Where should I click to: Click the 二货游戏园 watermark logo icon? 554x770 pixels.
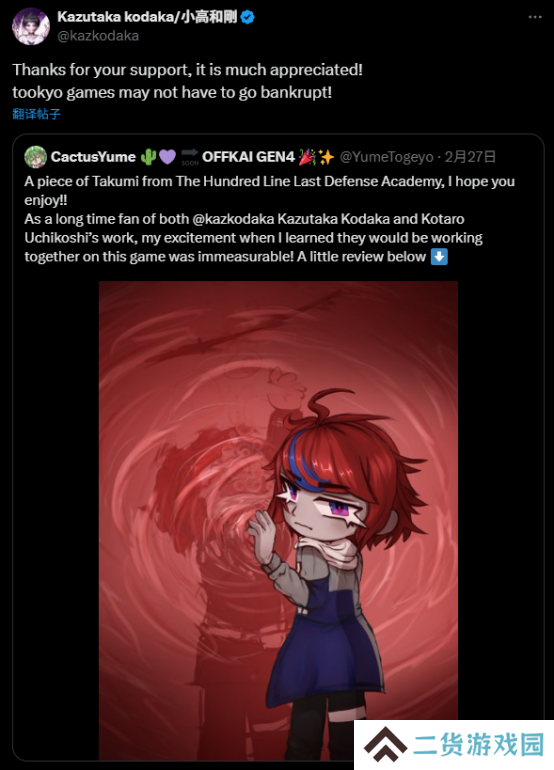point(386,743)
